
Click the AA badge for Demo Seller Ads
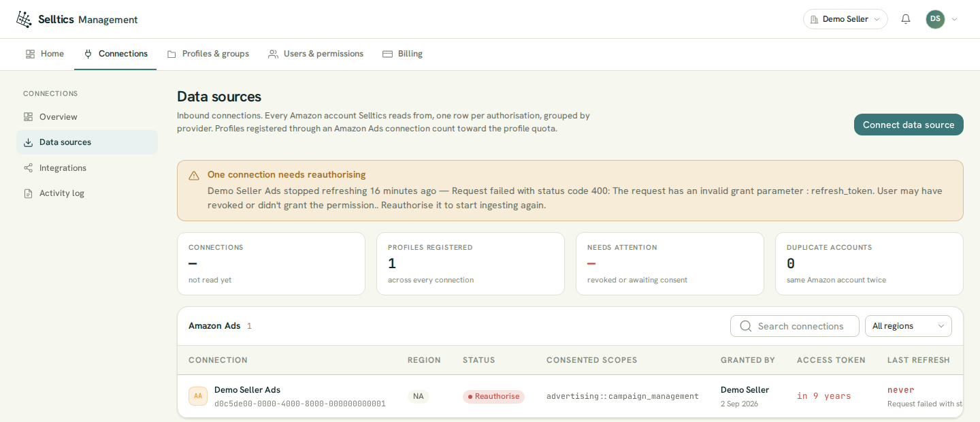[x=198, y=396]
